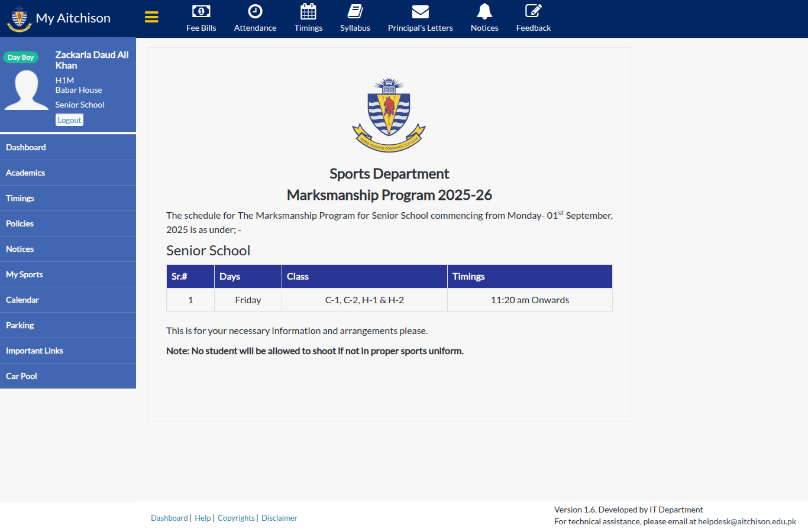Click the student name Zackaria Daud Ali Khan
Image resolution: width=808 pixels, height=532 pixels.
tap(92, 60)
